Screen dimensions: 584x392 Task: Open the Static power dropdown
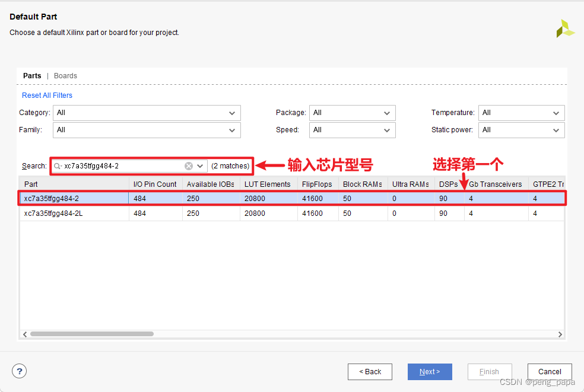522,130
